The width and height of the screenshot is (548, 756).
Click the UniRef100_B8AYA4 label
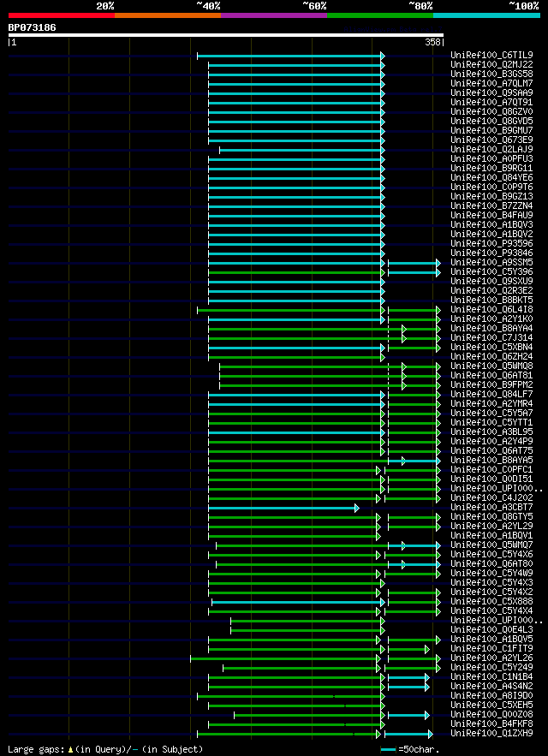(x=491, y=329)
